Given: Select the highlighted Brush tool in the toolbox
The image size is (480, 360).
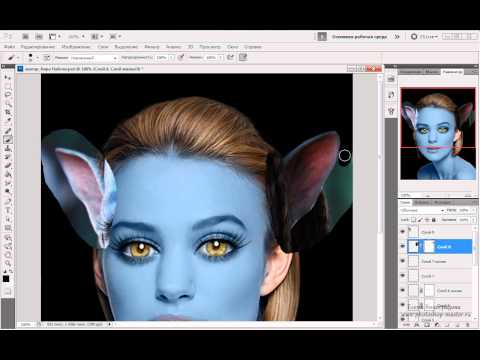Looking at the screenshot, I should [x=7, y=139].
